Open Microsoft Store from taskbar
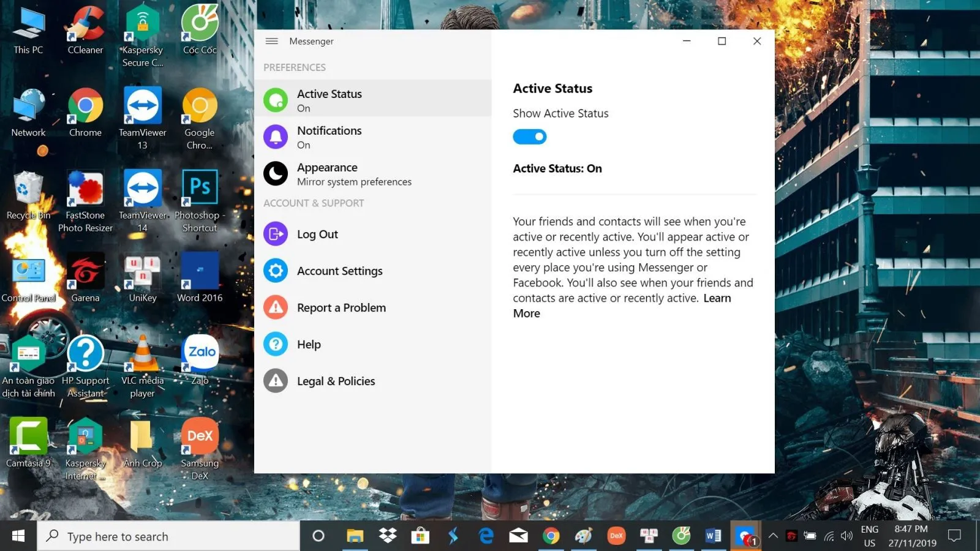The image size is (980, 551). coord(420,536)
